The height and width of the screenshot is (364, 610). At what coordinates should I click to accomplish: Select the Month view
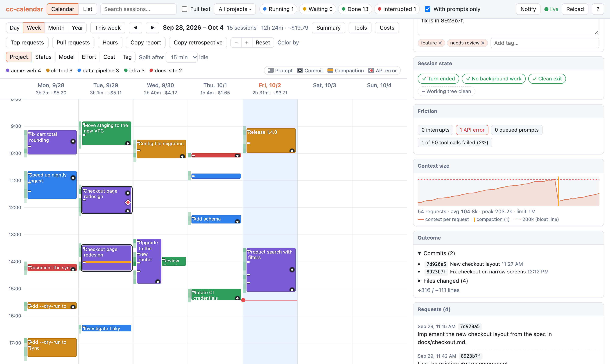click(x=56, y=28)
